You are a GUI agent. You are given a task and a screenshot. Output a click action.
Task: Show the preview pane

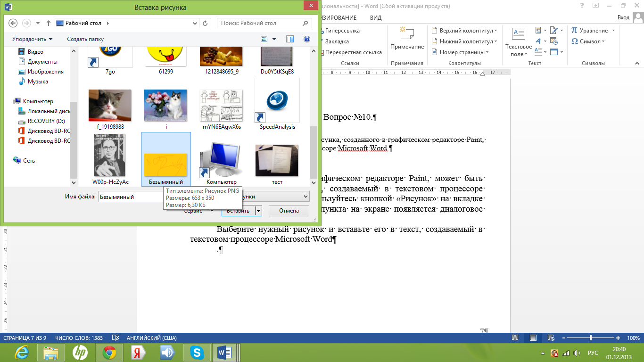click(290, 39)
